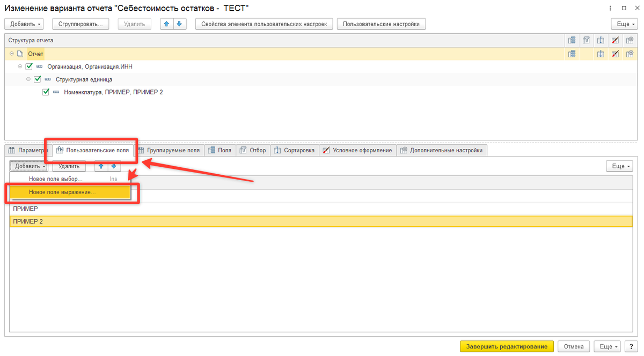Open sorting icon in the Отчет row
Image resolution: width=644 pixels, height=356 pixels.
click(601, 54)
